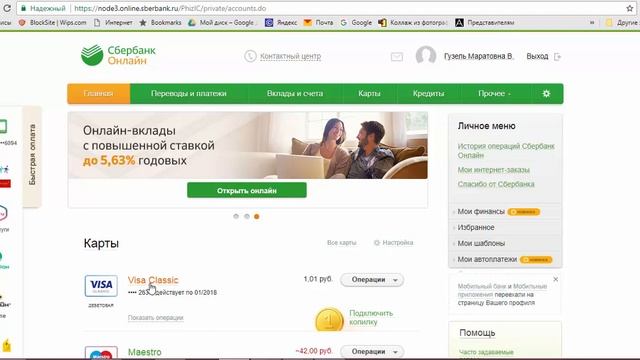Switch to the Вклады и счета tab
The height and width of the screenshot is (360, 640).
pyautogui.click(x=295, y=93)
